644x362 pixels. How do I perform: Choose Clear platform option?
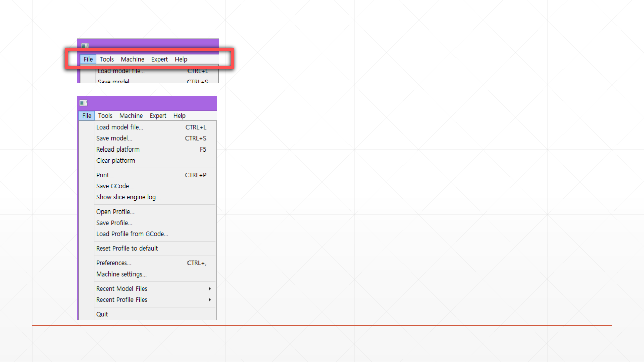[x=115, y=161]
